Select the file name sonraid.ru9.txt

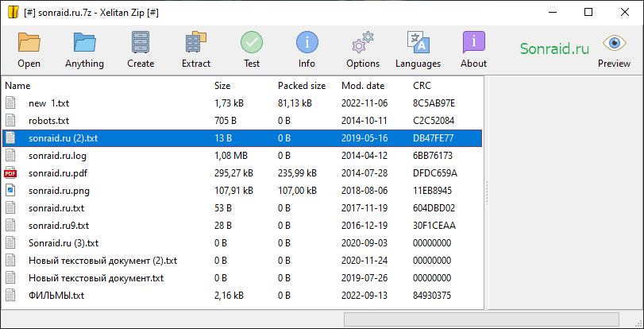click(59, 226)
